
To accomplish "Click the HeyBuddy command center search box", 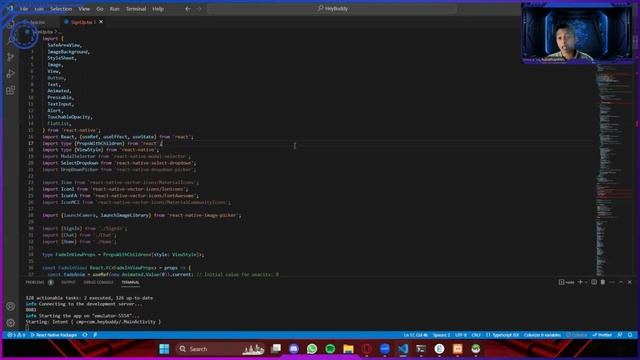I will coord(332,9).
